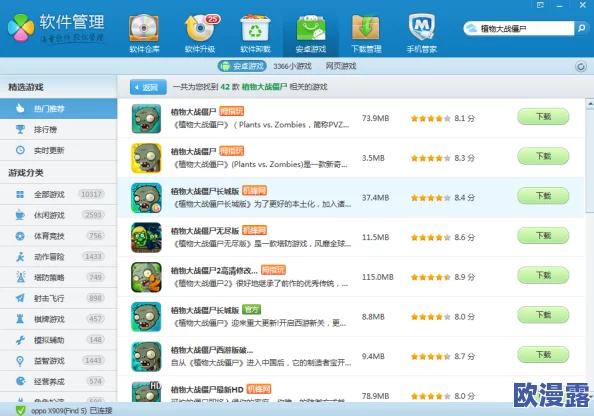
Task: Click the scroll-up arrow of results list
Action: 590,103
